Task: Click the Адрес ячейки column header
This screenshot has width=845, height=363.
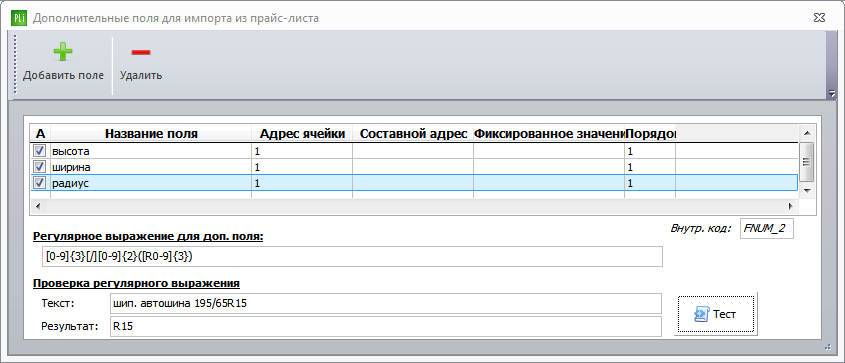Action: pyautogui.click(x=302, y=134)
